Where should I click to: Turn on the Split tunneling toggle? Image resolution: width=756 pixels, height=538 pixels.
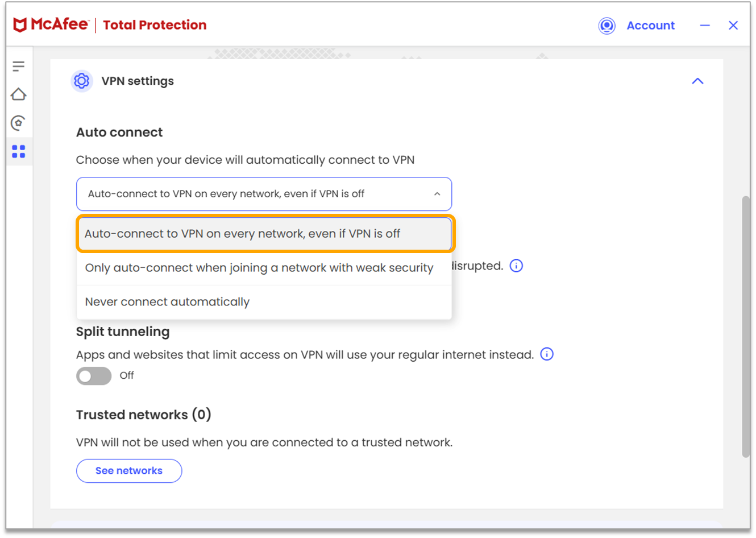94,376
